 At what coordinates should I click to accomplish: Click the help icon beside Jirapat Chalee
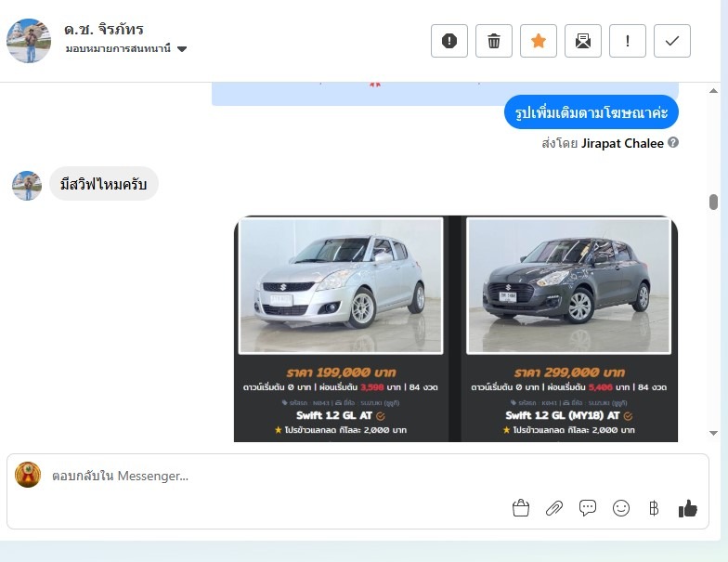[x=673, y=143]
